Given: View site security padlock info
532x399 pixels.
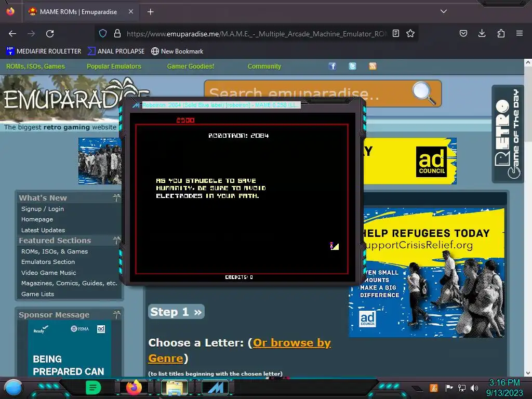Looking at the screenshot, I should (x=117, y=33).
